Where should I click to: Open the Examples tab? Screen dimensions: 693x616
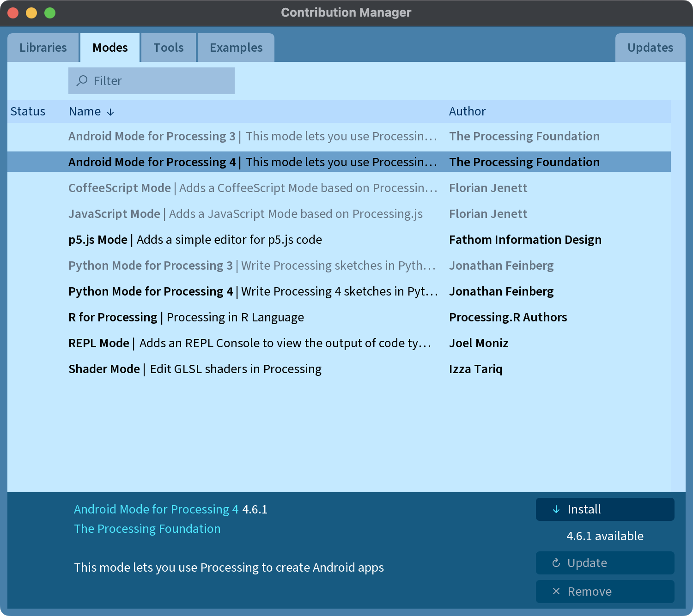(236, 48)
